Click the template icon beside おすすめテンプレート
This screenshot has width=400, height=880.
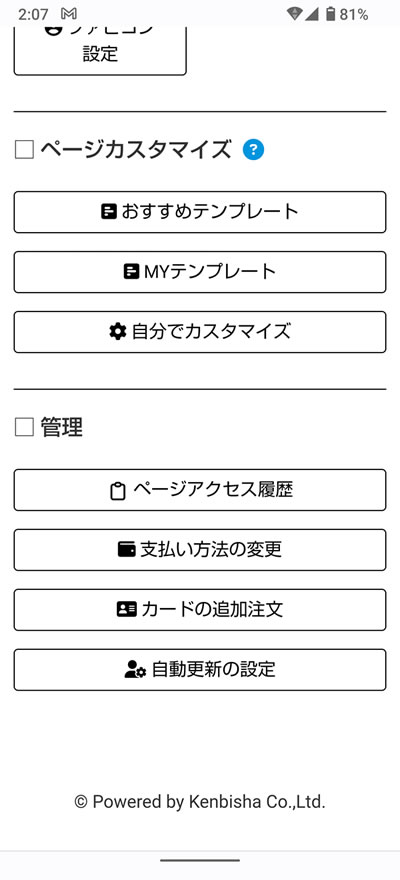coord(109,212)
